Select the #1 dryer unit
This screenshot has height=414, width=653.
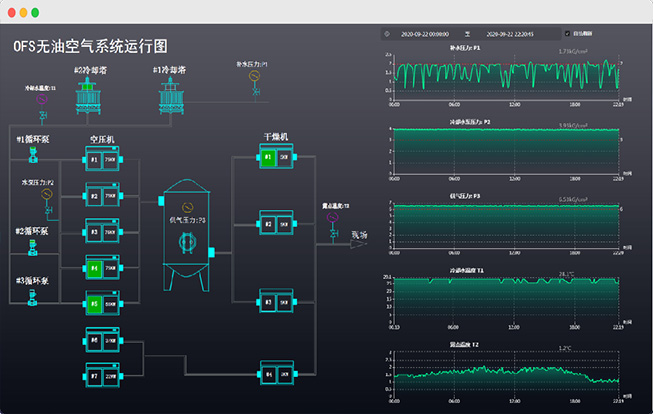(275, 157)
